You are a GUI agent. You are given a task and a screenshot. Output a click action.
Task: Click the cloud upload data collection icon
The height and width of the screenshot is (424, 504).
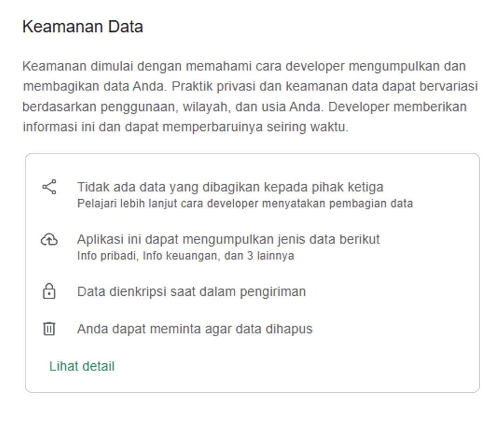(x=49, y=240)
